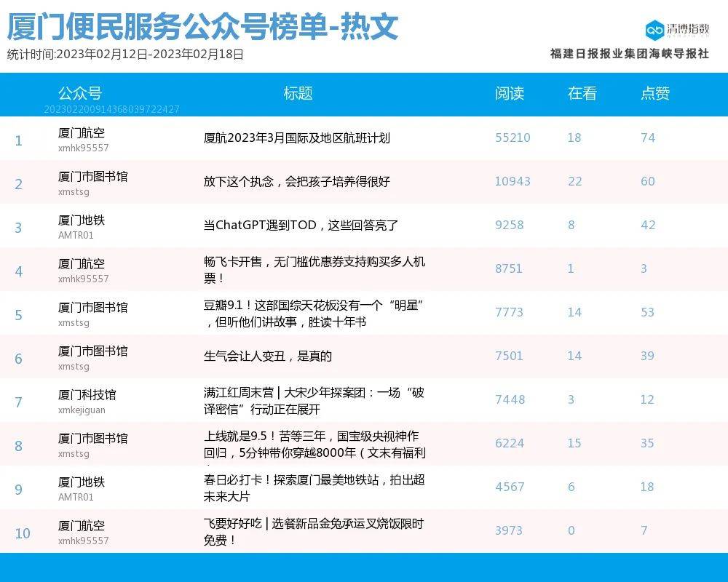This screenshot has height=582, width=728.
Task: Click 厦门科技馆 account name
Action: [87, 395]
